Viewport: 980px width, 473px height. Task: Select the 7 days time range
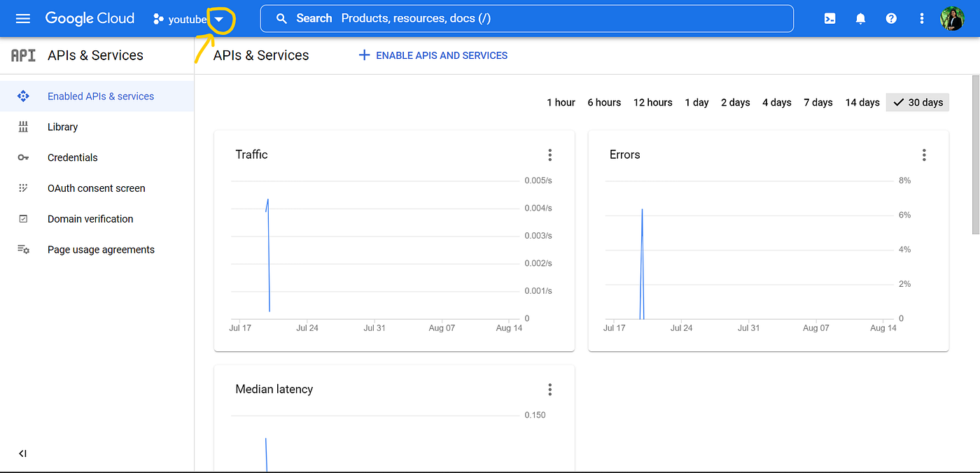coord(818,102)
